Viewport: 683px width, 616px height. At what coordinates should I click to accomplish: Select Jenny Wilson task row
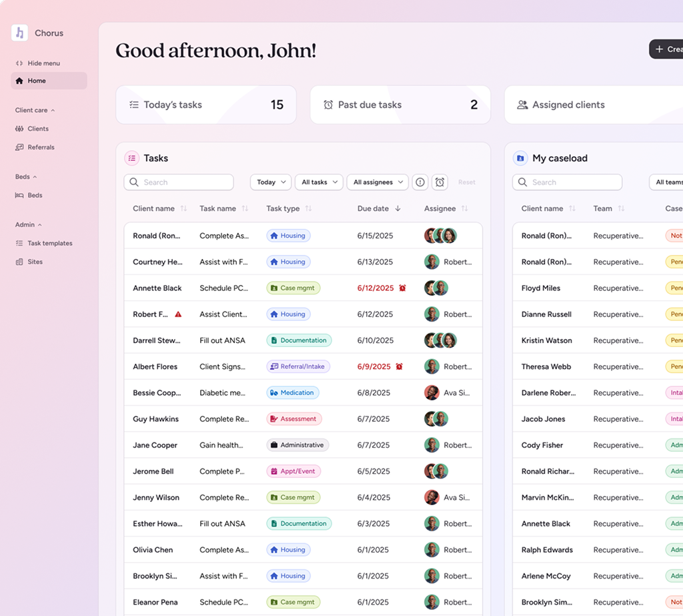[303, 497]
